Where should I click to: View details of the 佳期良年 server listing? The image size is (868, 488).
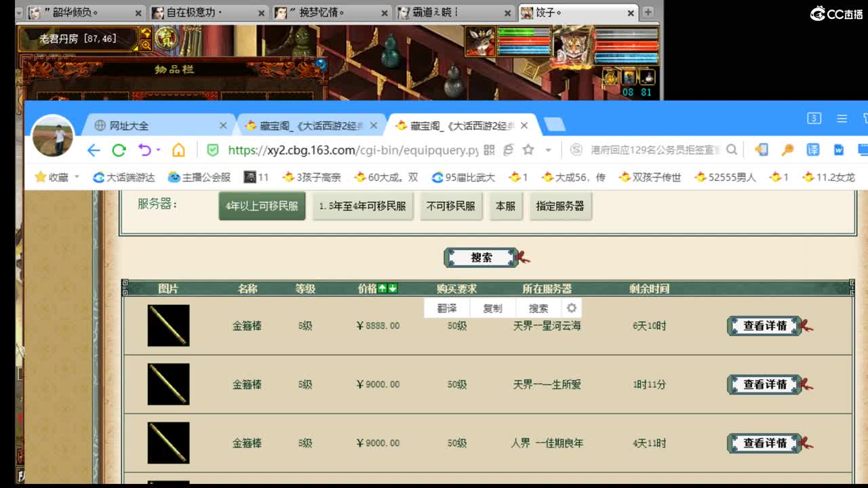[x=765, y=443]
